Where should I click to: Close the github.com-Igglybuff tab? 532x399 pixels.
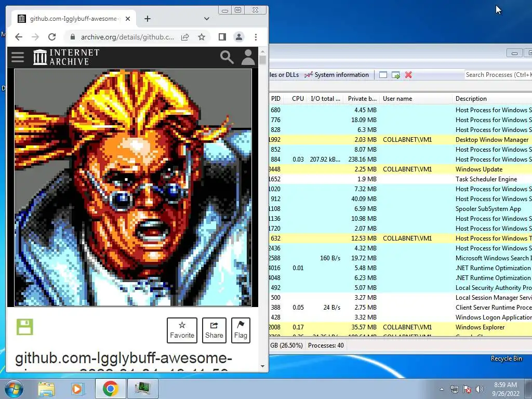click(x=128, y=19)
